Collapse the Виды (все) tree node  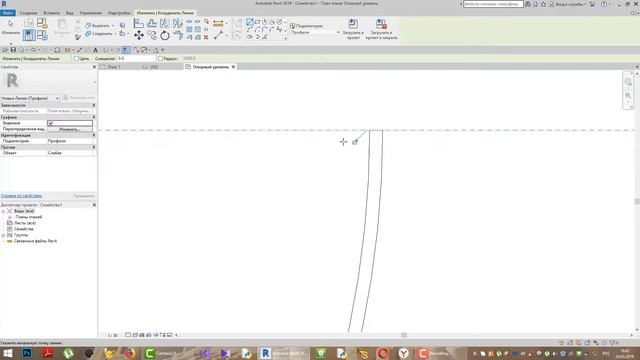3,211
